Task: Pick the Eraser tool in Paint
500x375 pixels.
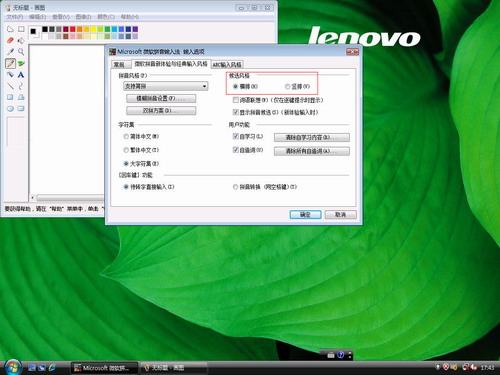Action: pyautogui.click(x=10, y=40)
